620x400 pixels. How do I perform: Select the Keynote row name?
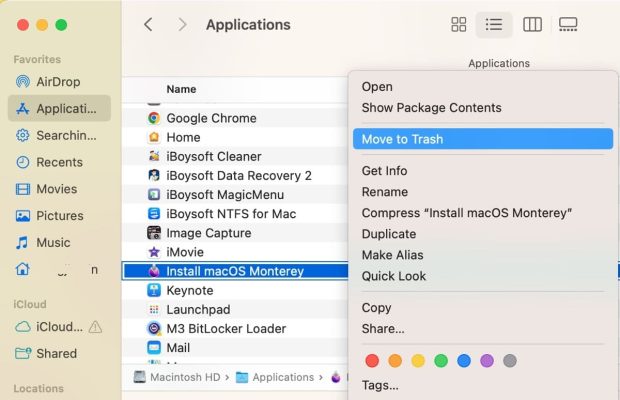click(190, 290)
